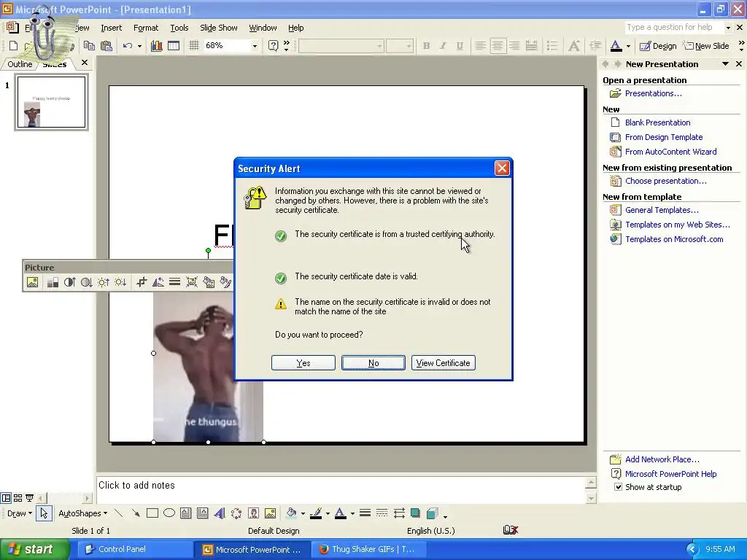Open the Line Color dropdown arrow
This screenshot has width=747, height=560.
[x=328, y=513]
